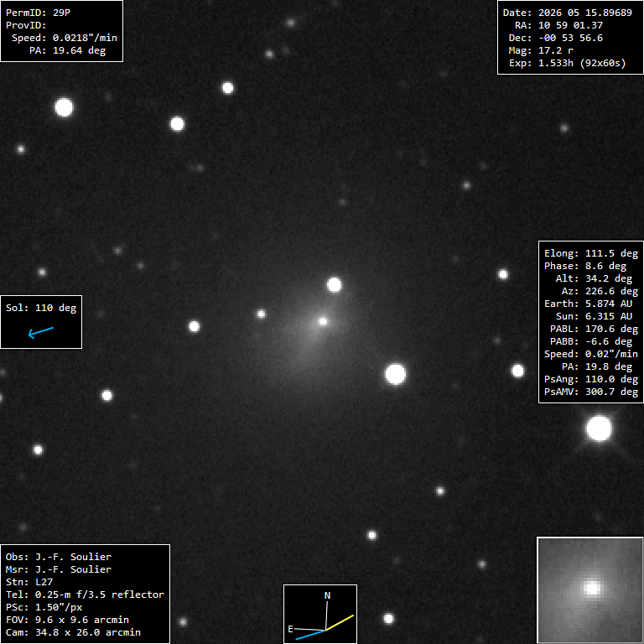Click the zoomed comet nucleus inset thumbnail
This screenshot has height=644, width=644.
pos(590,590)
